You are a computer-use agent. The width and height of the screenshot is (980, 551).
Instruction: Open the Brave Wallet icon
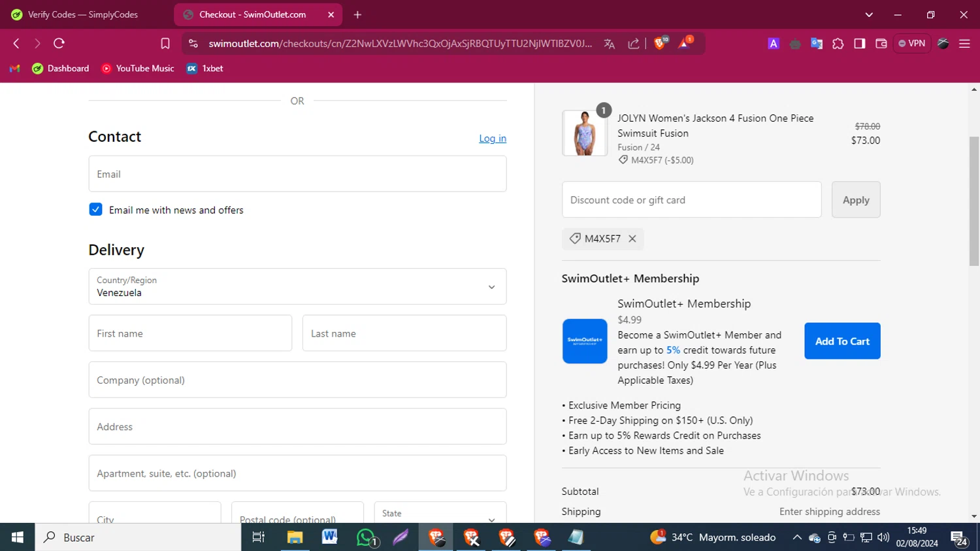coord(881,44)
